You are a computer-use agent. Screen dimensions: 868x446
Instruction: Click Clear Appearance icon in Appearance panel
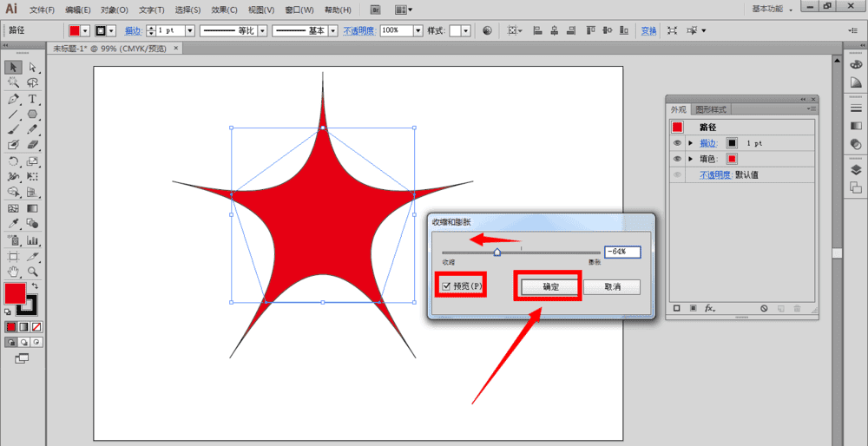point(764,308)
